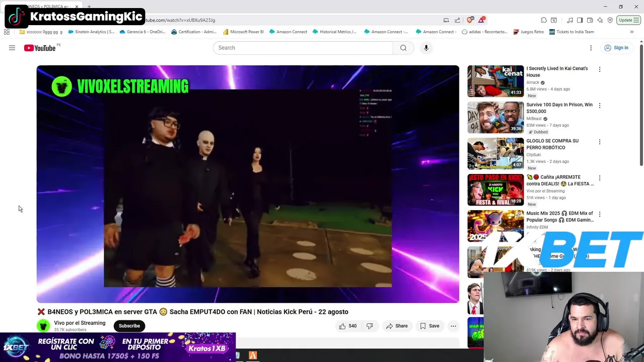
Task: Open the adidas - Recontacto bookmark
Action: pyautogui.click(x=484, y=32)
